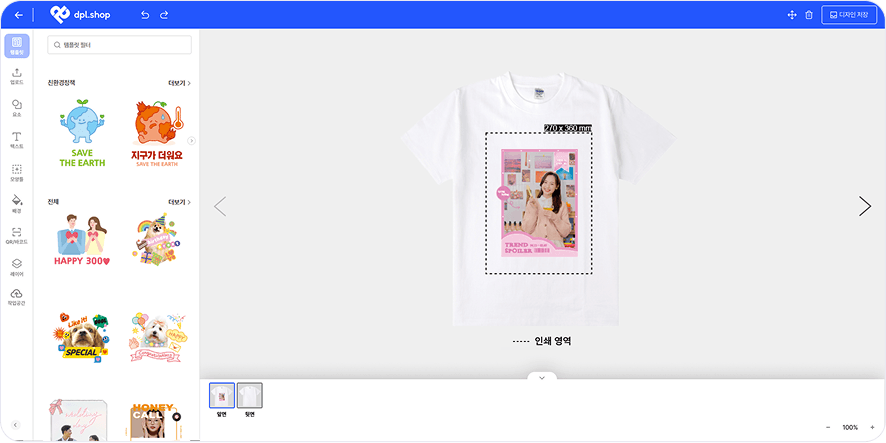Pick the HAPPY 300 couple template
The width and height of the screenshot is (886, 443).
82,240
